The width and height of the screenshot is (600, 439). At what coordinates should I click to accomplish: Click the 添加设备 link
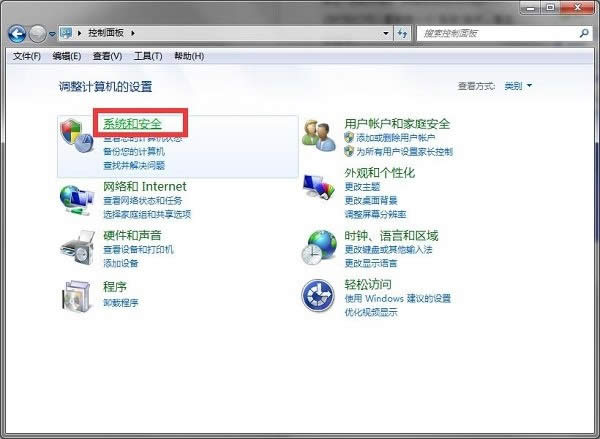coord(121,263)
